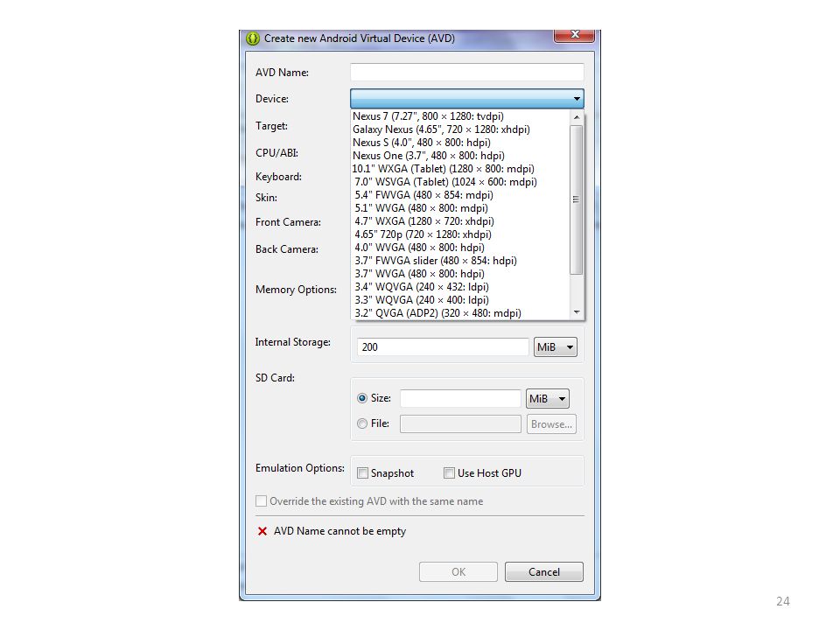Focus the AVD Name text field
This screenshot has height=630, width=840.
point(466,73)
